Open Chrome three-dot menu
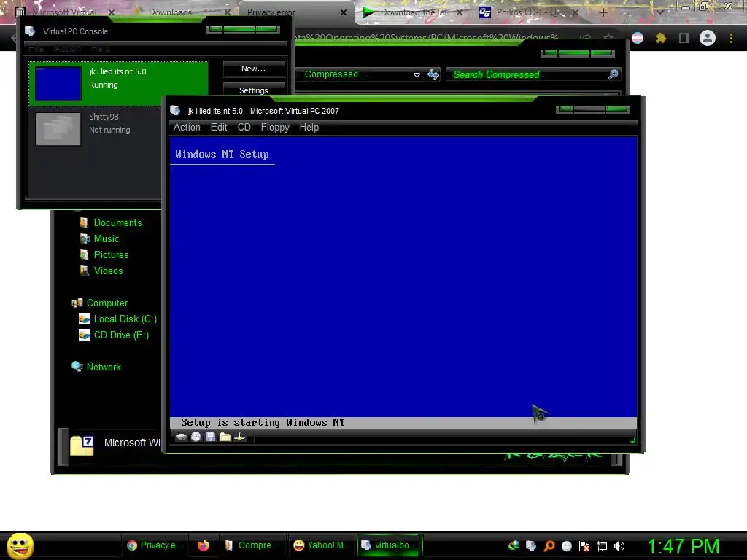Viewport: 747px width, 560px height. (731, 38)
